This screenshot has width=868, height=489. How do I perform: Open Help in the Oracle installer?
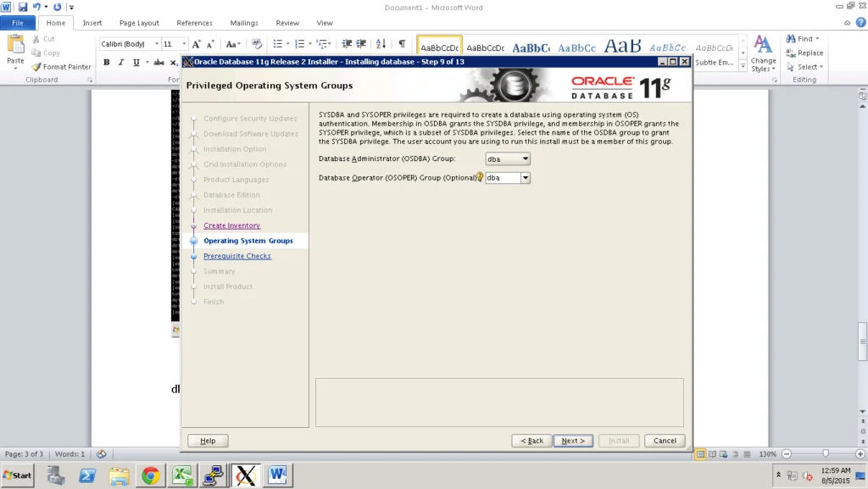[208, 441]
